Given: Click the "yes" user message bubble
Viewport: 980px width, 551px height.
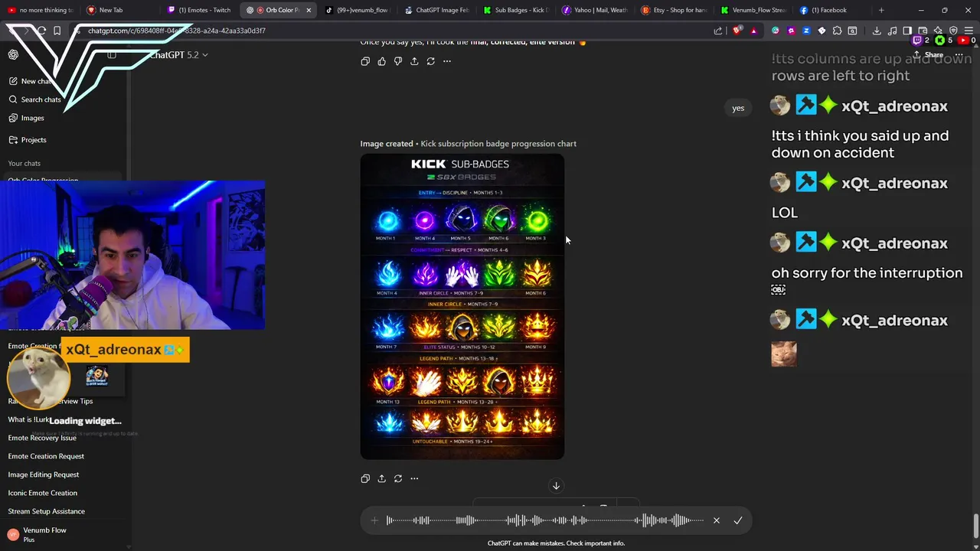Looking at the screenshot, I should click(x=738, y=108).
